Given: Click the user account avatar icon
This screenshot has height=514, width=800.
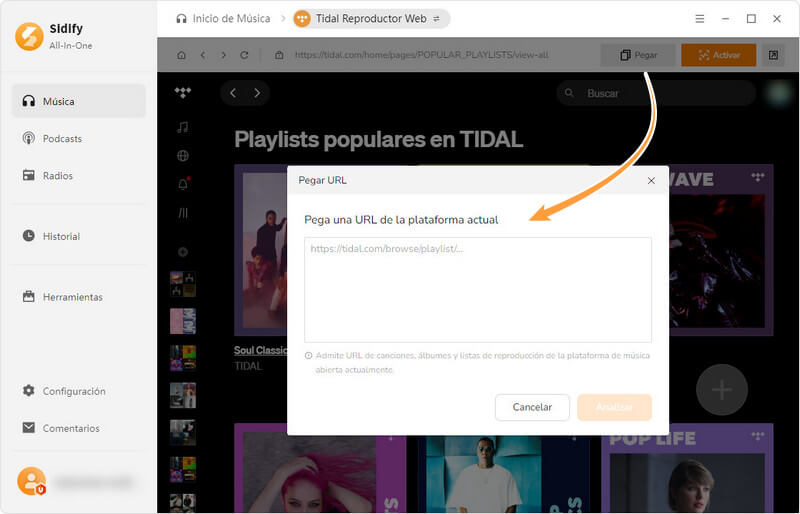Looking at the screenshot, I should coord(32,481).
